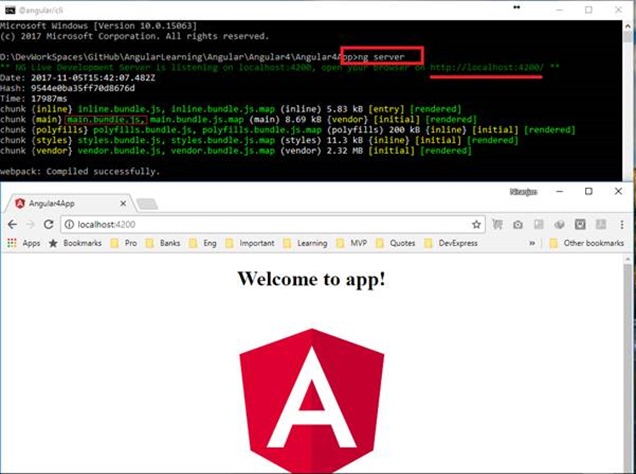The height and width of the screenshot is (474, 636).
Task: Click the Hash value 9544e0ba35ff70d8676d
Action: click(83, 88)
